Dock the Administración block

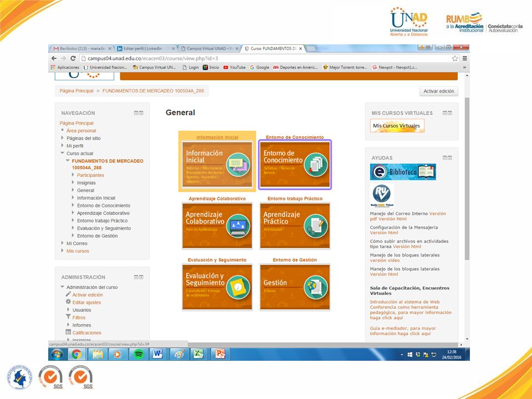pos(141,277)
